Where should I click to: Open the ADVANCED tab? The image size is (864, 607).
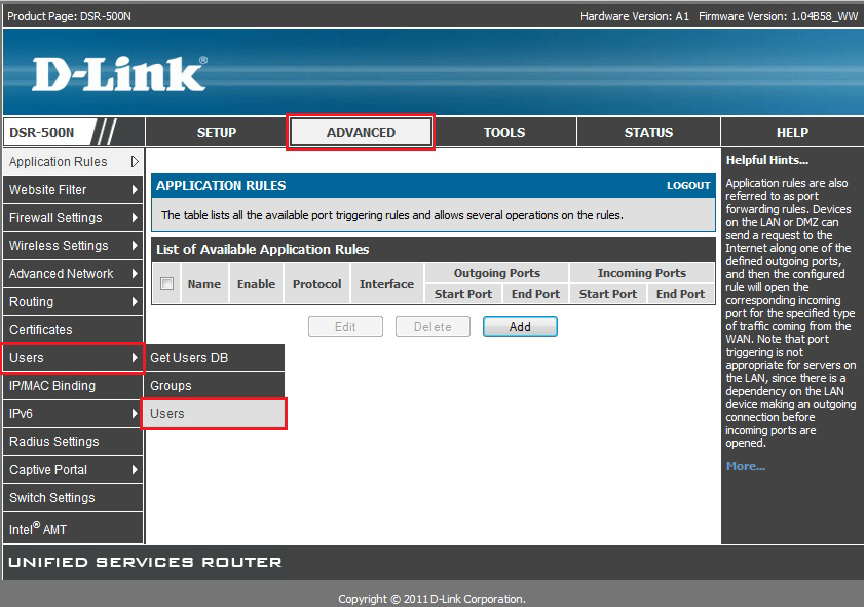click(361, 132)
